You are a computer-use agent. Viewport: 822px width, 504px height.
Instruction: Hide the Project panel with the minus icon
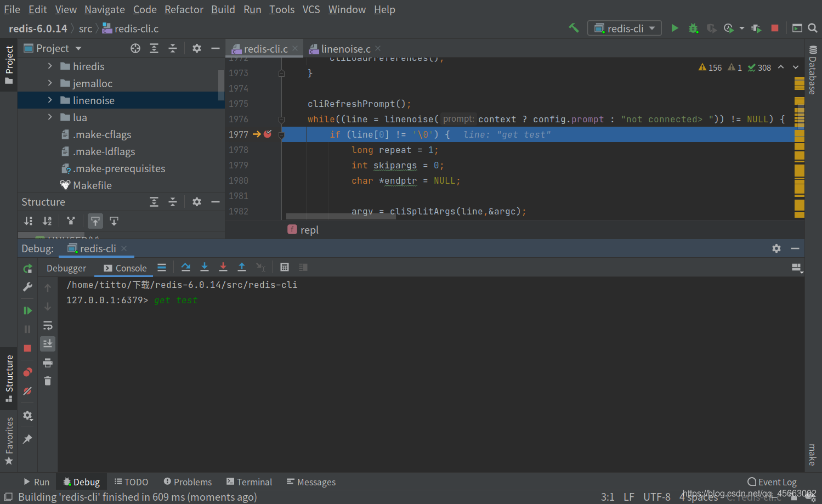[216, 48]
